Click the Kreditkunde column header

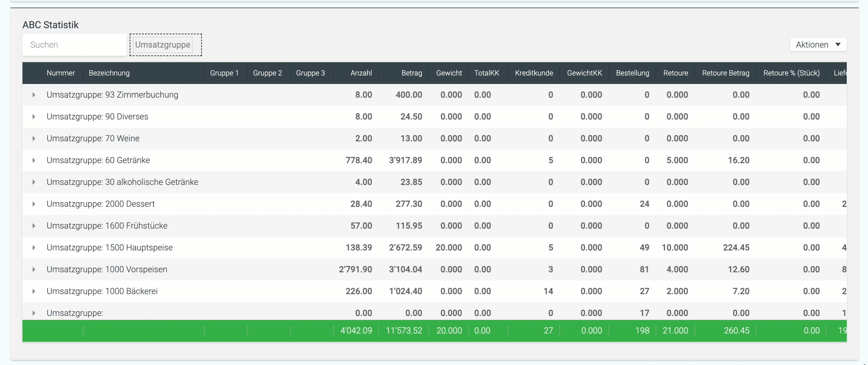click(x=534, y=73)
